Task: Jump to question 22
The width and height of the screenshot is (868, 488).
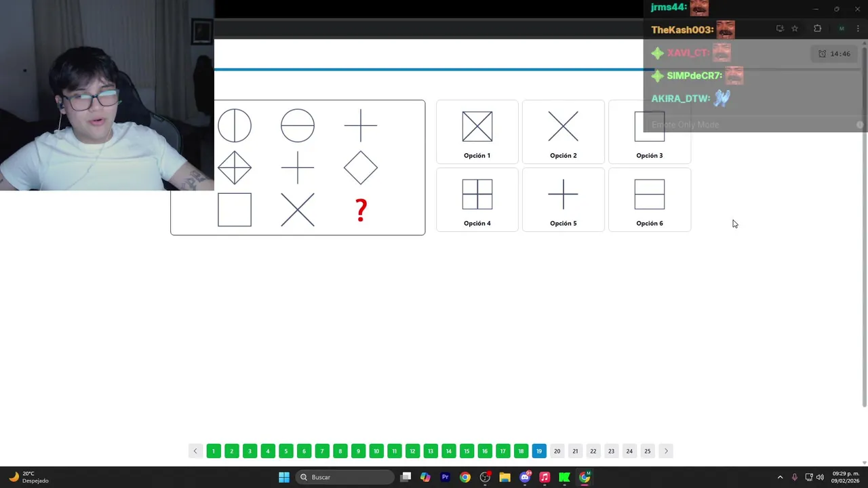Action: click(593, 451)
